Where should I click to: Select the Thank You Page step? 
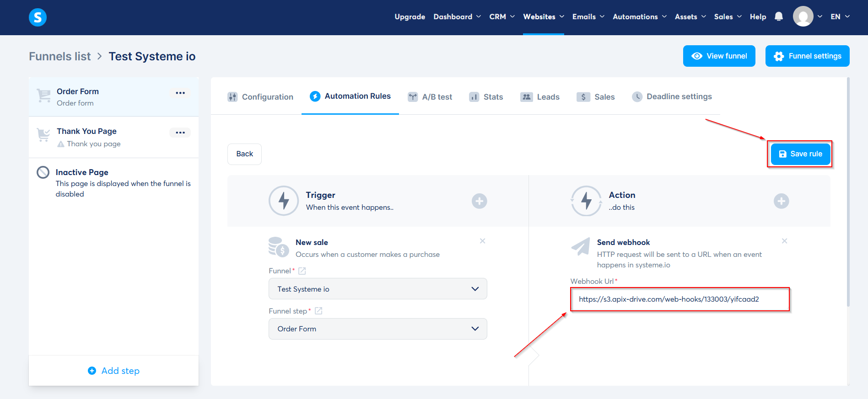pos(113,137)
